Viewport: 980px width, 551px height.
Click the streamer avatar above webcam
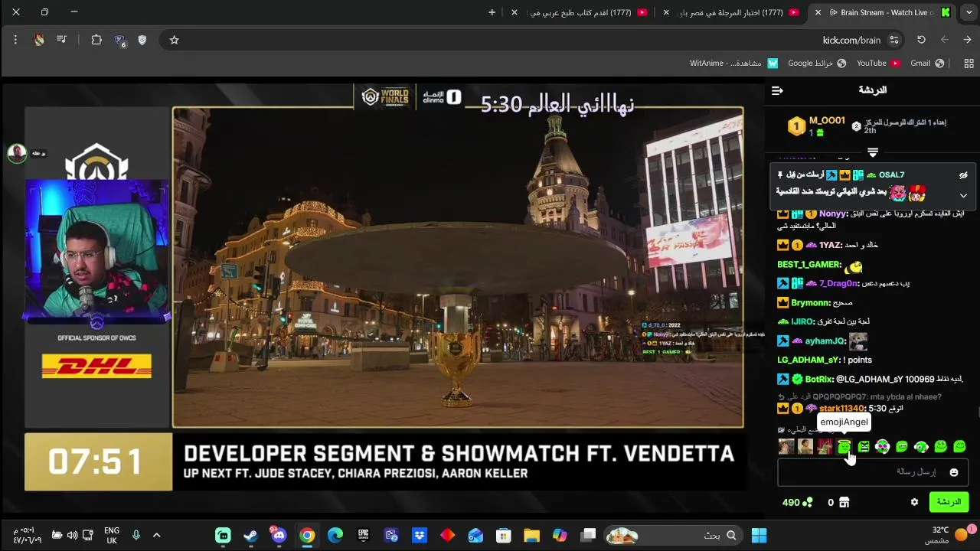pyautogui.click(x=17, y=153)
